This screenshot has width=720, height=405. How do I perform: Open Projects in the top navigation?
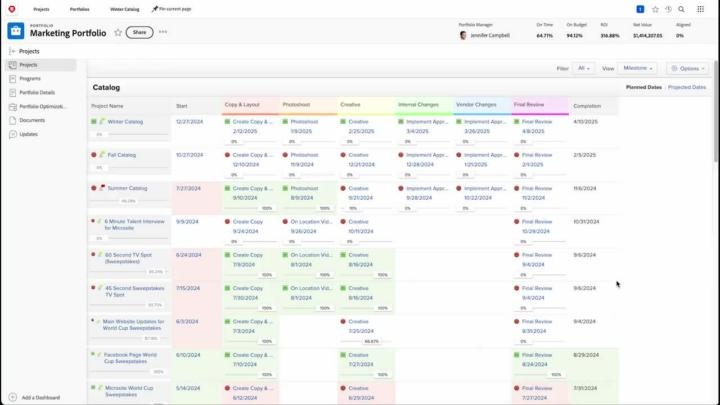click(x=41, y=9)
